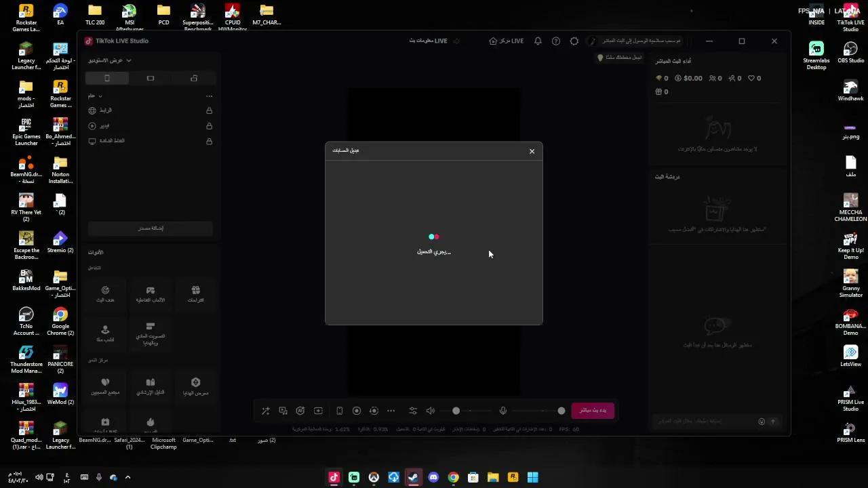The image size is (868, 488).
Task: Click the $0.00 earnings value
Action: pyautogui.click(x=689, y=79)
